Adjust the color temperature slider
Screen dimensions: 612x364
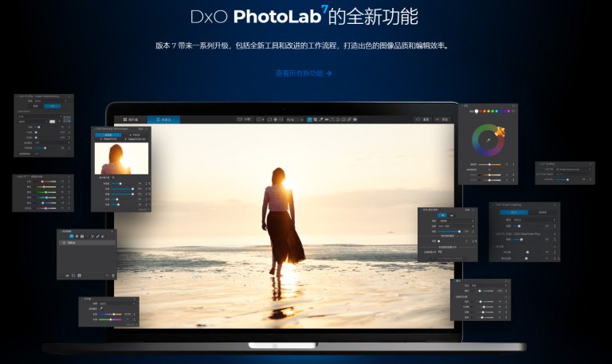tap(114, 314)
